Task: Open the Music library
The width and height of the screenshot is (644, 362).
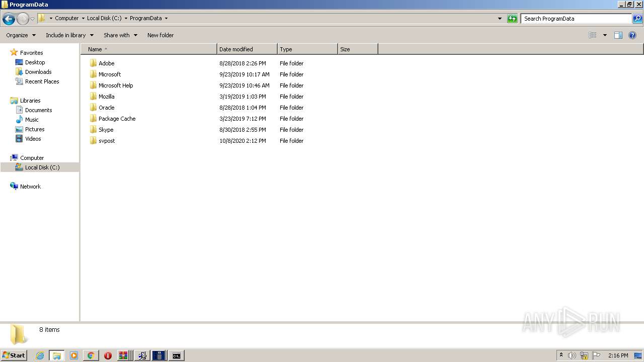Action: coord(32,120)
